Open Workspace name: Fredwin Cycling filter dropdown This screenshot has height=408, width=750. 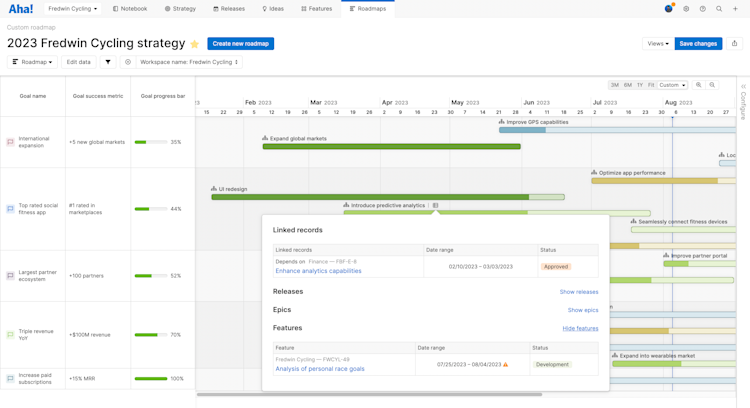[189, 62]
